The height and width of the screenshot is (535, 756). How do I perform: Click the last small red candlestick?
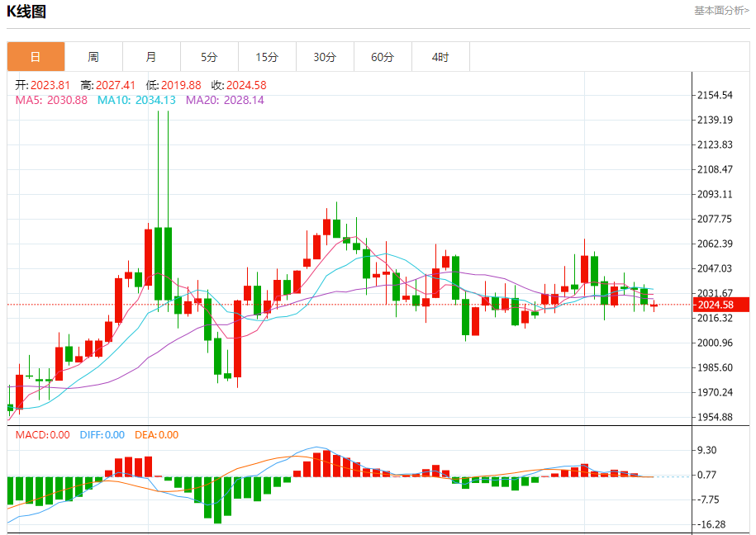point(654,305)
